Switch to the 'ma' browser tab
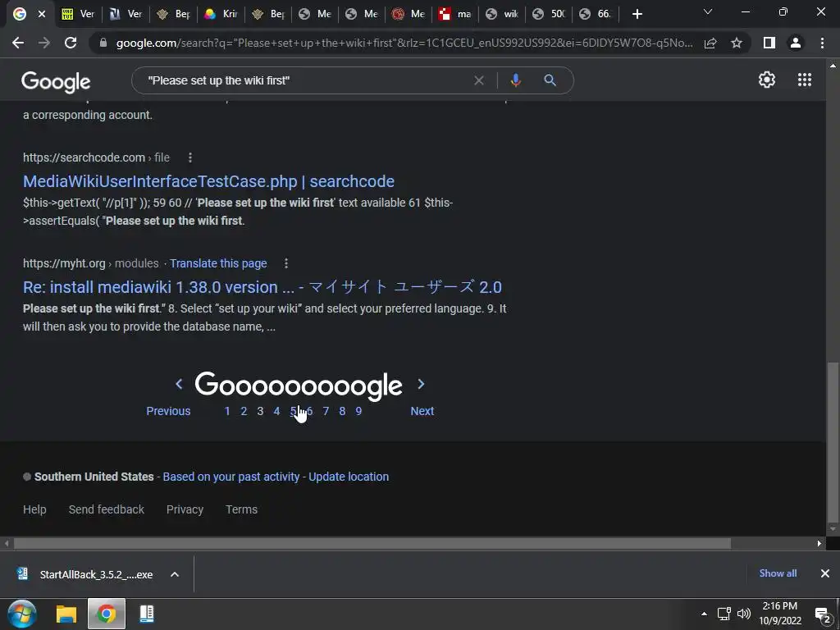 tap(454, 14)
